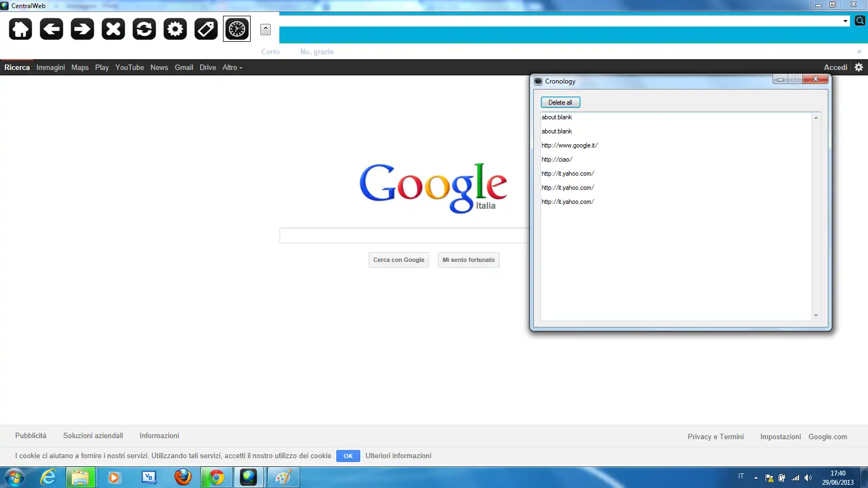Expand the address bar dropdown arrow
868x488 pixels.
(x=845, y=21)
